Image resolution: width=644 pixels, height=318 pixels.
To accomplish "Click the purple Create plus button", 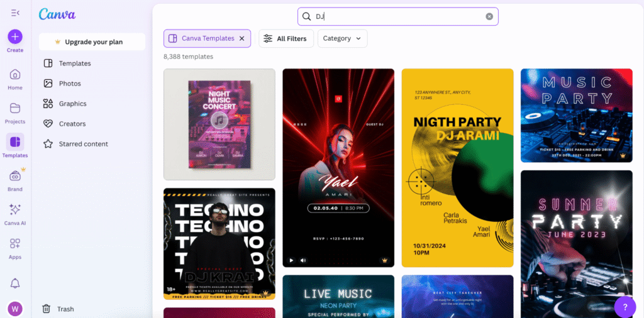I will (15, 36).
